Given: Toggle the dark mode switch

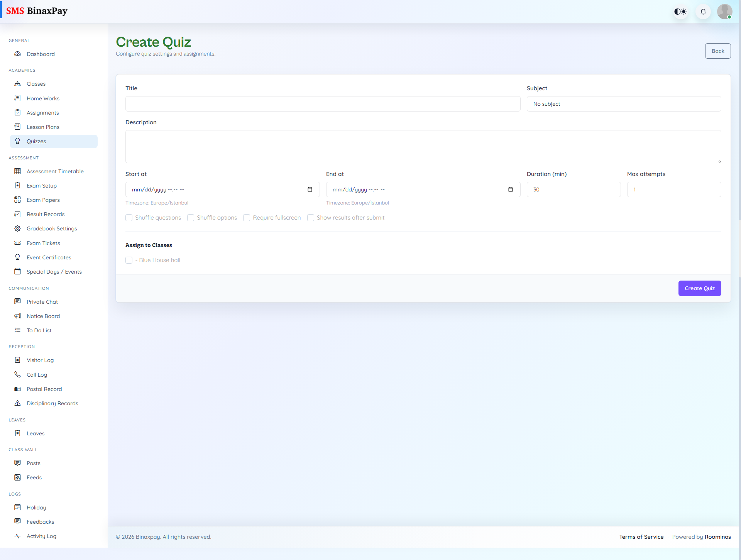Looking at the screenshot, I should click(x=680, y=11).
